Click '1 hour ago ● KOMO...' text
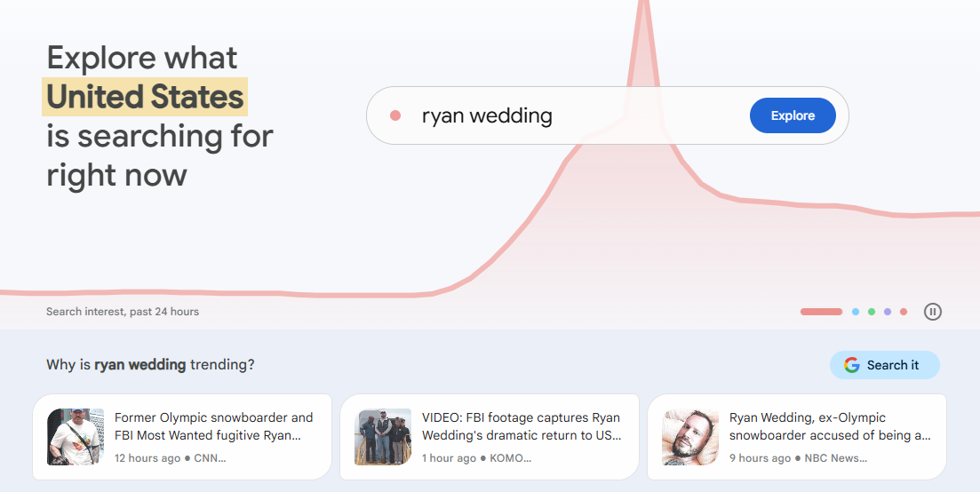Viewport: 980px width, 492px height. pyautogui.click(x=476, y=458)
